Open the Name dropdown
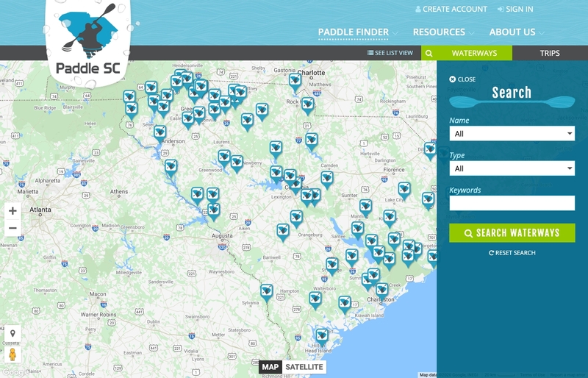The image size is (588, 378). [512, 134]
